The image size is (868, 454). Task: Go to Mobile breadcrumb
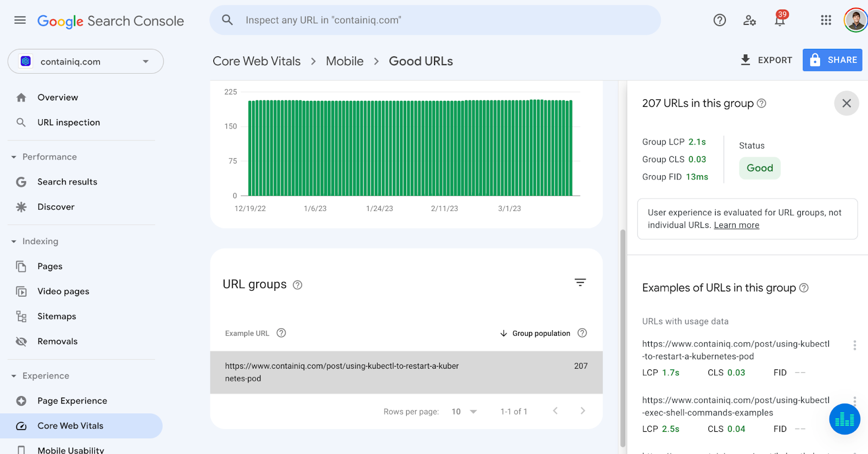344,61
